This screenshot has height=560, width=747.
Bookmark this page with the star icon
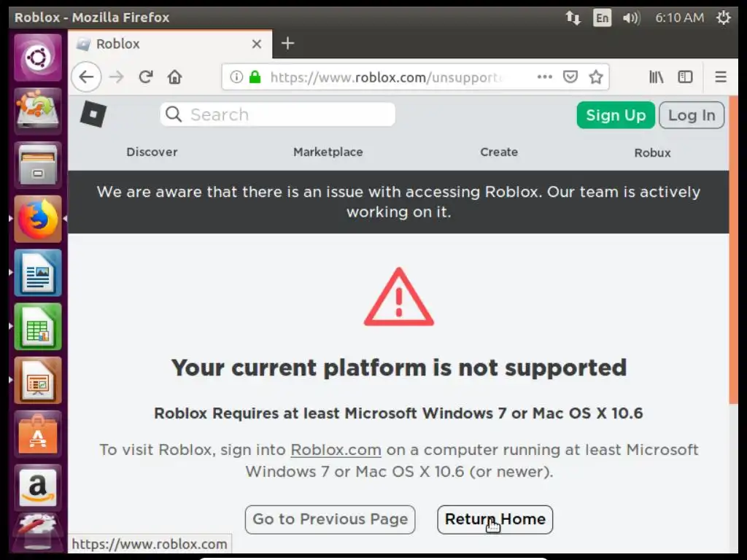[x=596, y=77]
